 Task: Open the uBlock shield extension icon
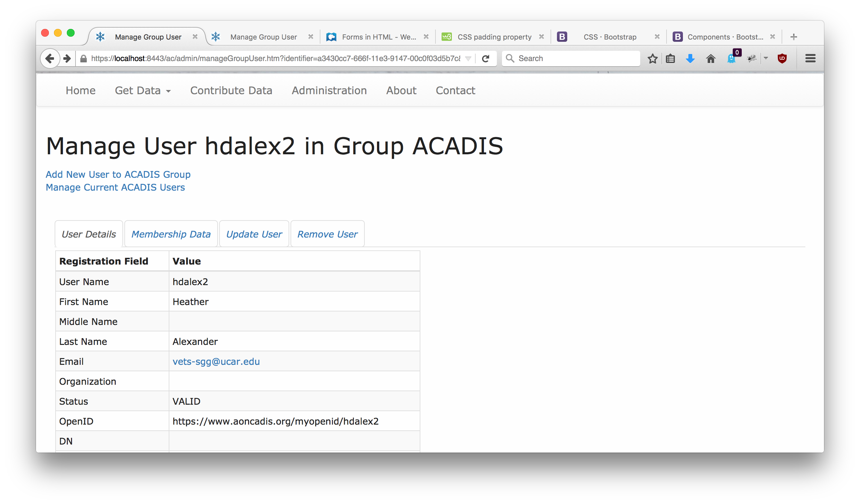point(782,59)
